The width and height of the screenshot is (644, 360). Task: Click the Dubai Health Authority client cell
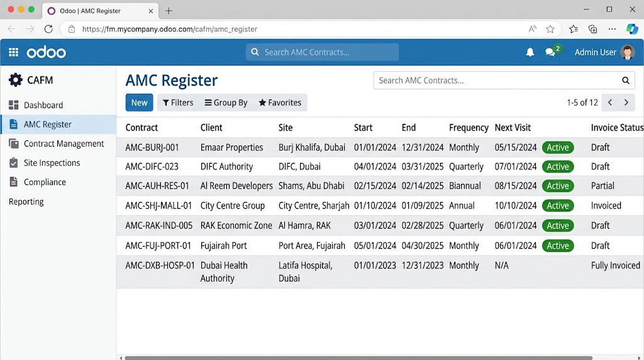coord(224,272)
